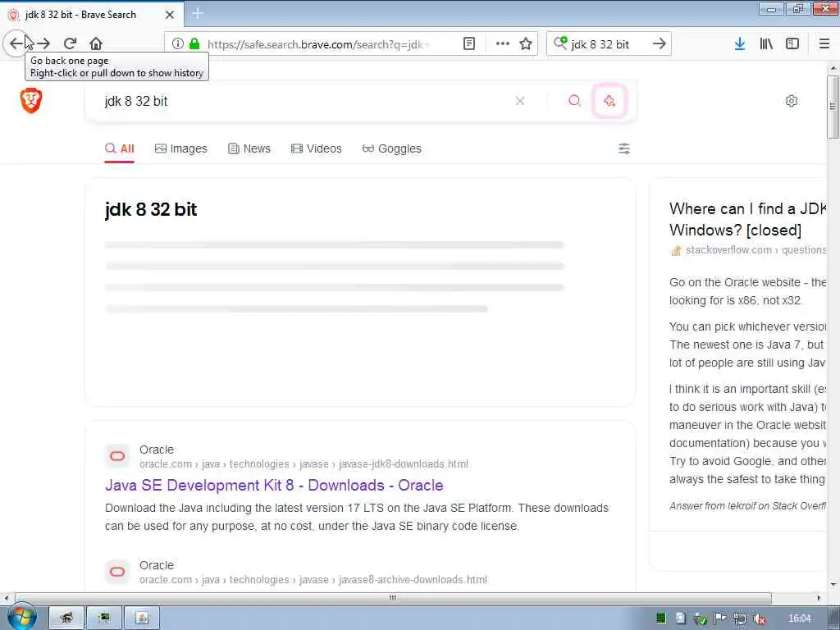The width and height of the screenshot is (840, 630).
Task: Go forward with the forward arrow
Action: [x=44, y=43]
